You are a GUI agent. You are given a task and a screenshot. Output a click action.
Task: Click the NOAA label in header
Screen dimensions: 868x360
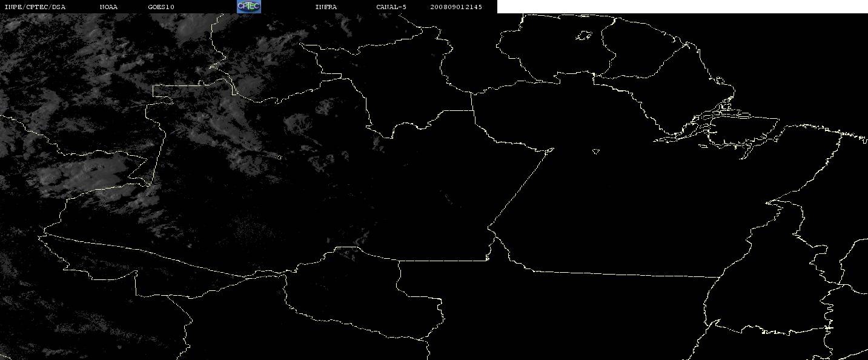click(x=109, y=7)
